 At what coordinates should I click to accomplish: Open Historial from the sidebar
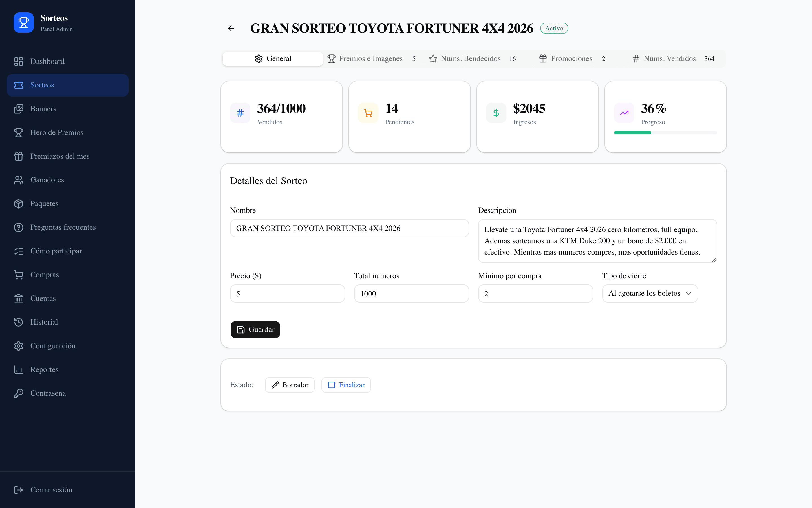pos(67,322)
